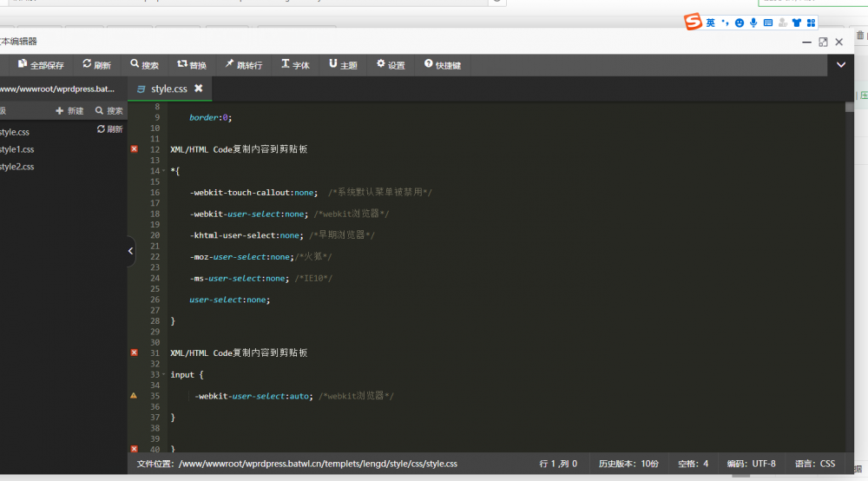Toggle Sogou English/Chinese mode 英
Viewport: 868px width, 481px height.
711,23
